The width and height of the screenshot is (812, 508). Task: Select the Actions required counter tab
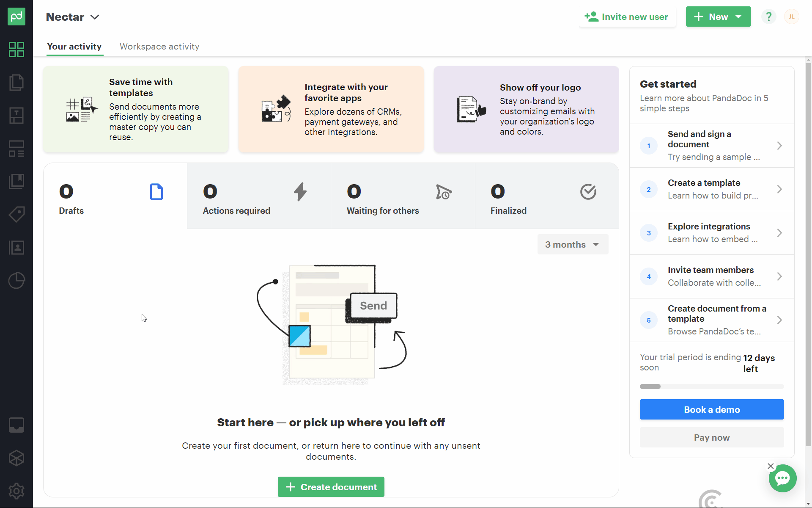(x=259, y=196)
